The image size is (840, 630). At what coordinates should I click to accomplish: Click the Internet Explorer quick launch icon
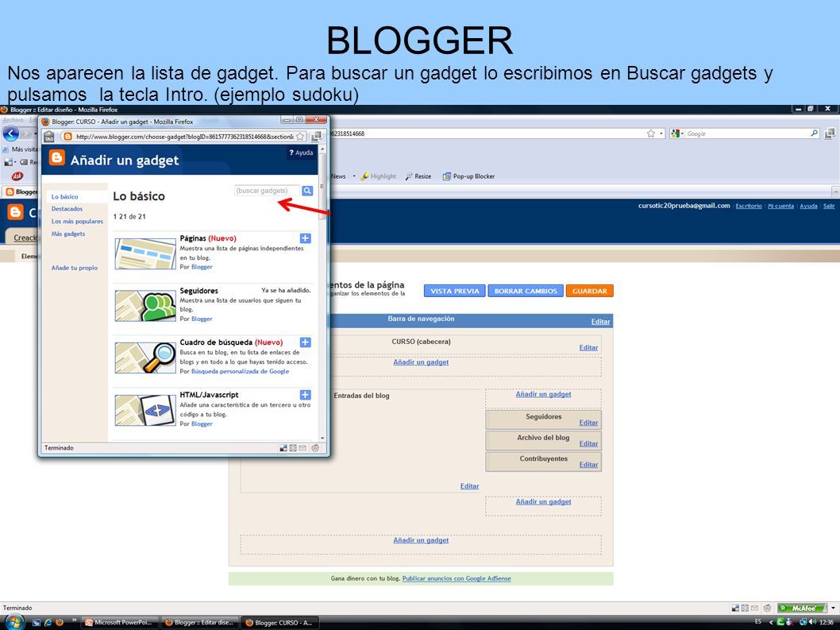48,623
